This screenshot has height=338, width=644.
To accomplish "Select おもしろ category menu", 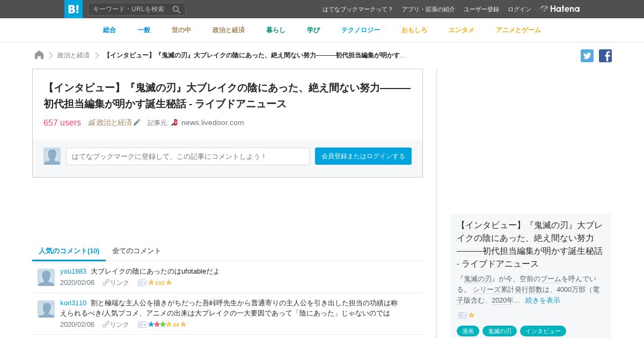I will point(414,30).
